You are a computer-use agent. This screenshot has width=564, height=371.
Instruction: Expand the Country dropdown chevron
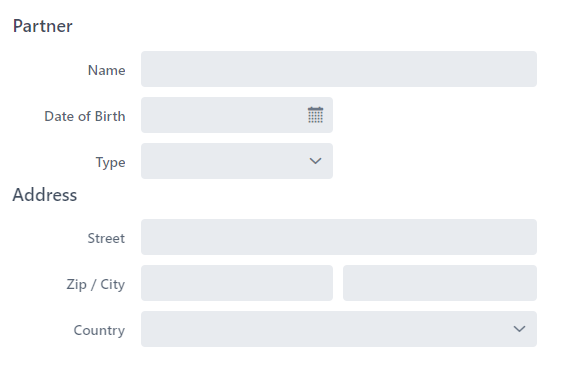coord(519,329)
